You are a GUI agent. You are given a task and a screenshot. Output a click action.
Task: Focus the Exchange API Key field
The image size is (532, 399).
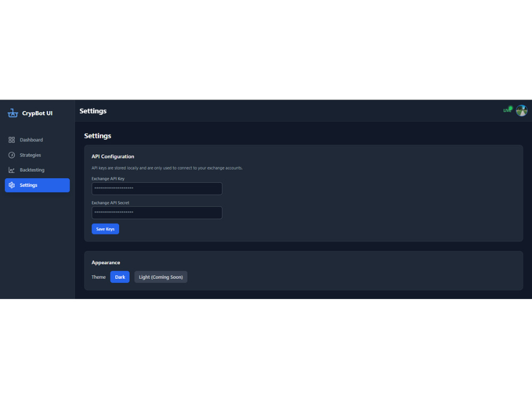tap(157, 189)
